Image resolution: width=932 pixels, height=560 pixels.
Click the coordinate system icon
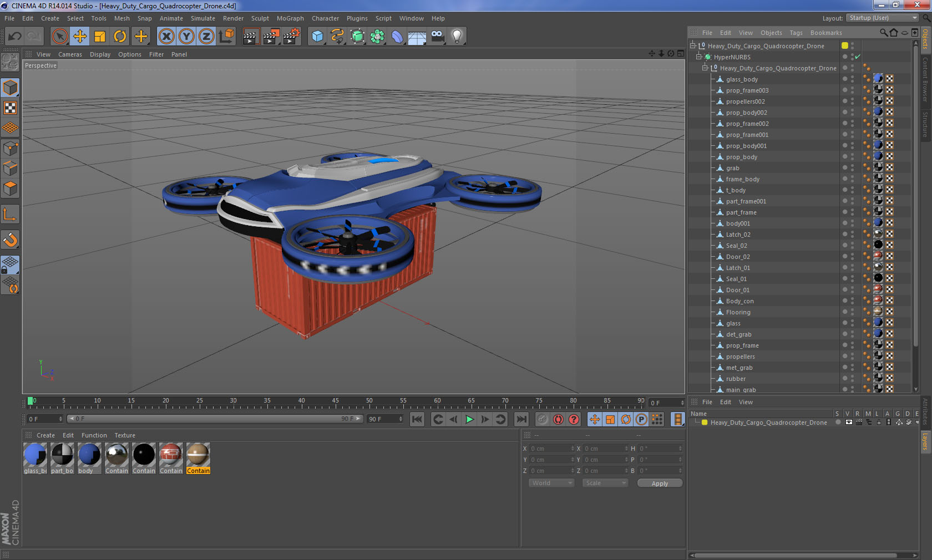[226, 37]
